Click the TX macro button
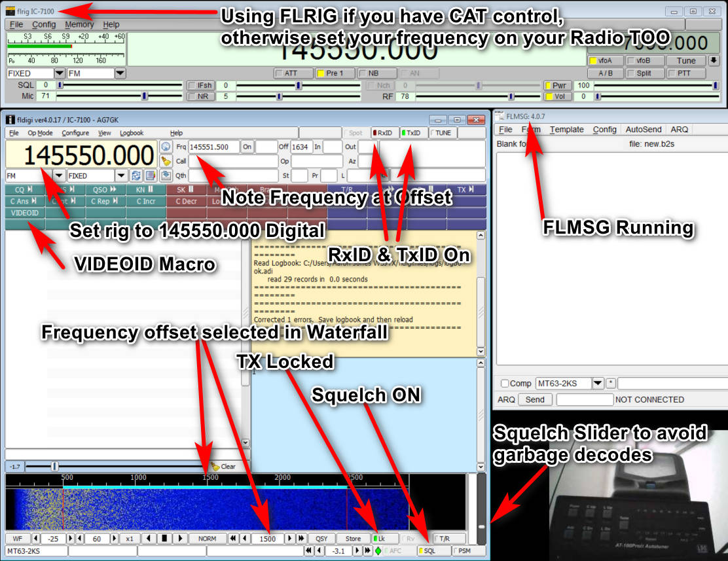Screen dimensions: 728x561 point(466,189)
